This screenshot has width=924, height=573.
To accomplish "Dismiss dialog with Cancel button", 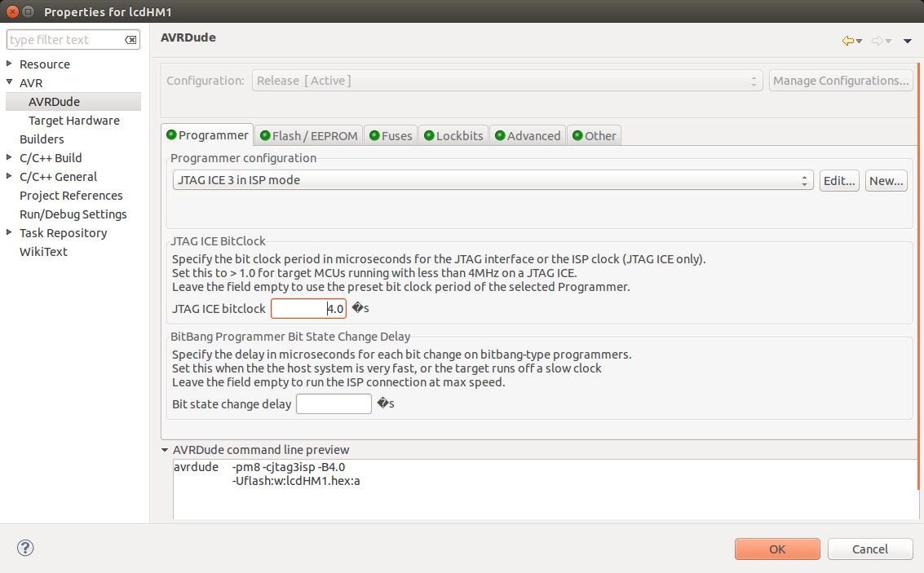I will pos(870,549).
